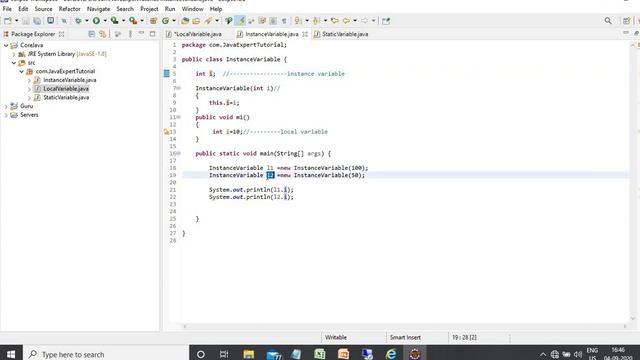Open the Project menu
The width and height of the screenshot is (640, 360).
pyautogui.click(x=149, y=9)
